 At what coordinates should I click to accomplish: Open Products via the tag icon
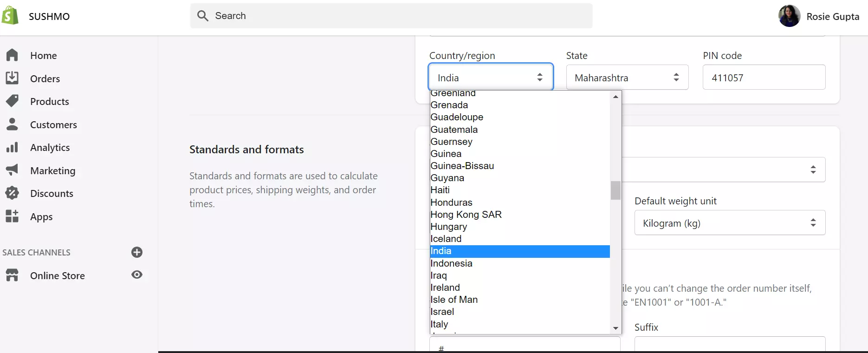13,101
